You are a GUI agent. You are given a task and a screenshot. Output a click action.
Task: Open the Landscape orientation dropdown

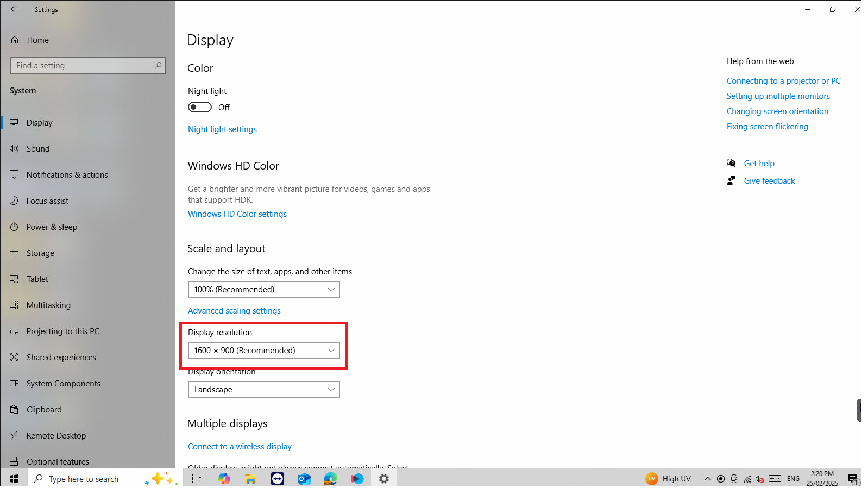(x=264, y=390)
